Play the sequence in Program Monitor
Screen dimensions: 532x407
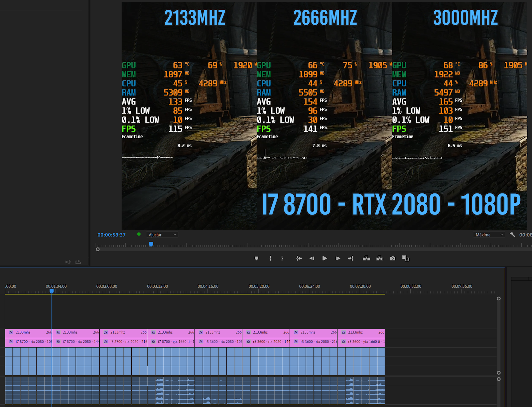(x=325, y=258)
